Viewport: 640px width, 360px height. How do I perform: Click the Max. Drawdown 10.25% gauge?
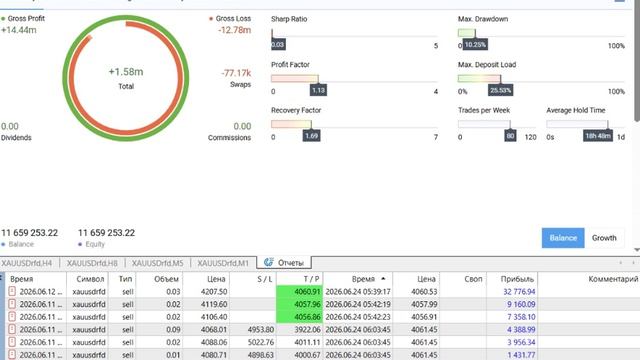(475, 44)
